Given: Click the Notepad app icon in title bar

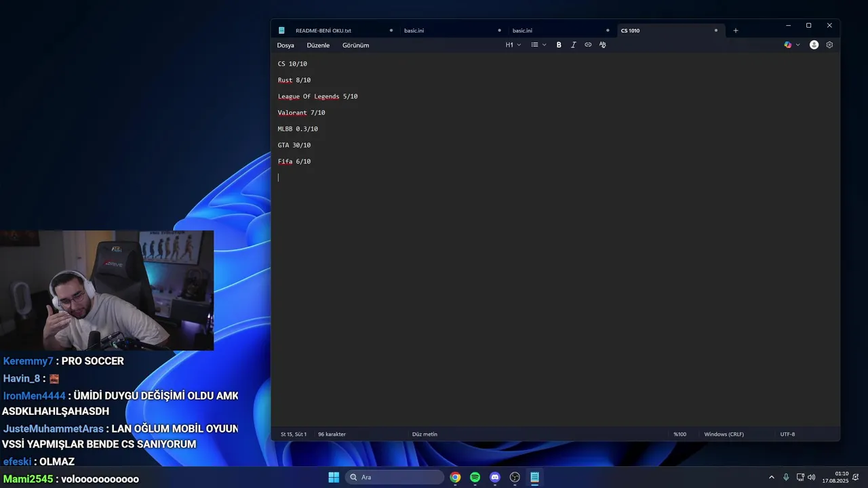Looking at the screenshot, I should click(x=281, y=30).
